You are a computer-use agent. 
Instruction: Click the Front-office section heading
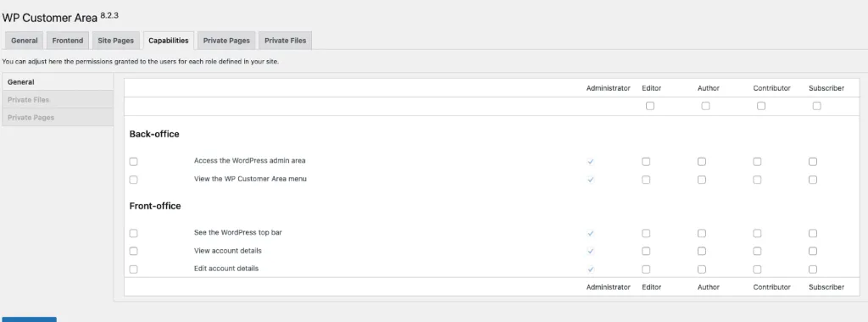(155, 206)
